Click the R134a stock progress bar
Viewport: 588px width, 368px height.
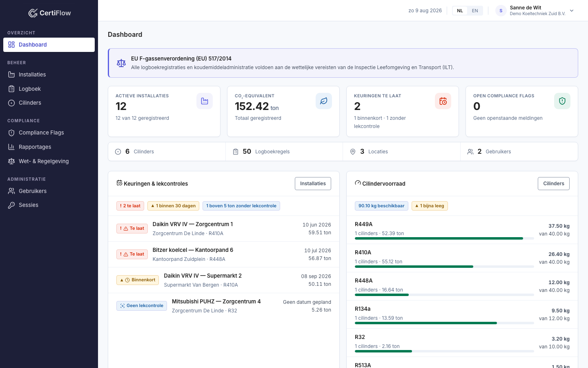tap(444, 323)
